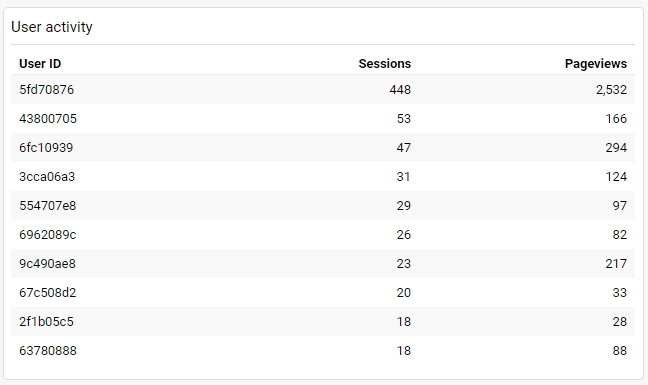648x385 pixels.
Task: Click the User activity card title
Action: (x=52, y=27)
